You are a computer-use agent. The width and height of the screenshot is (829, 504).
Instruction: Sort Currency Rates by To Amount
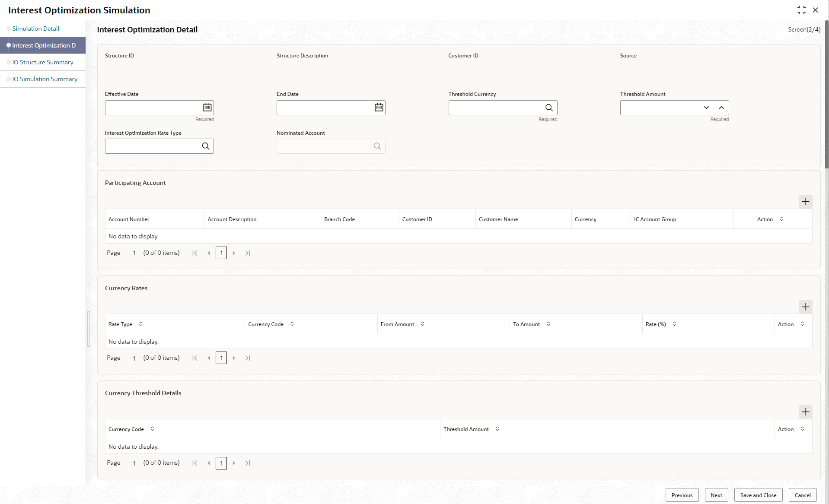pos(548,324)
